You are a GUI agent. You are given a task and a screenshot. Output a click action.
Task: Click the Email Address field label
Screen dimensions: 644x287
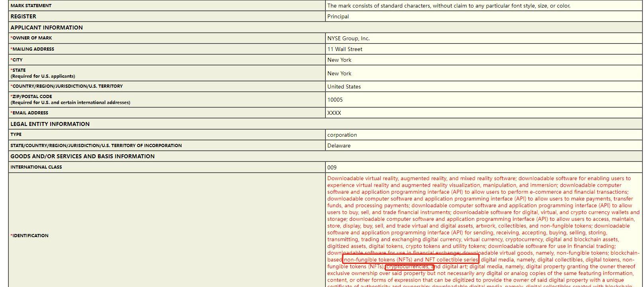[x=30, y=113]
